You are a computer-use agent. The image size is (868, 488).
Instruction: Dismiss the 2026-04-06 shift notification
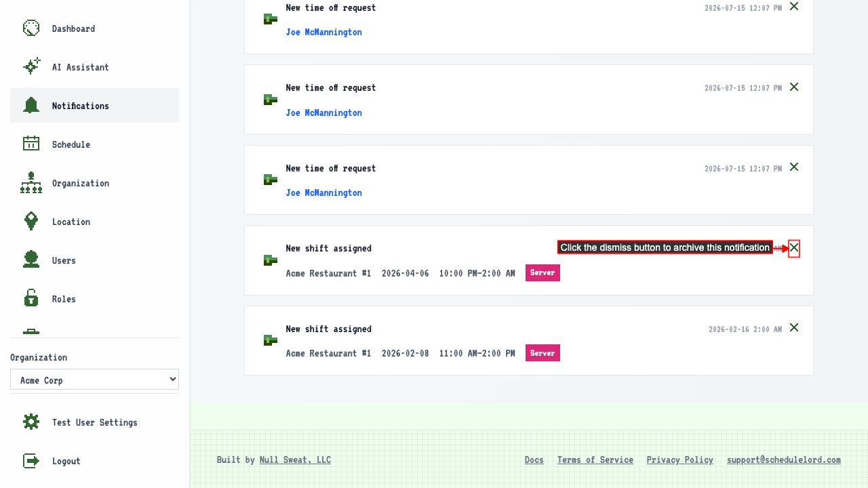(794, 248)
